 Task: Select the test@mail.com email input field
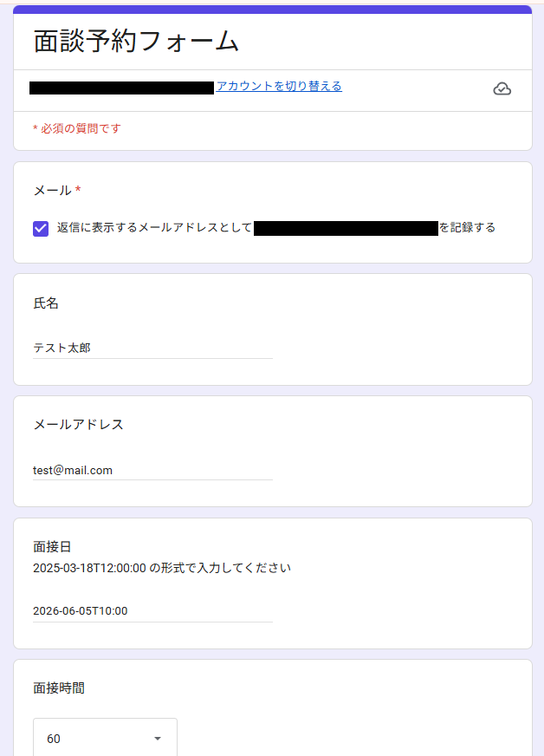152,470
